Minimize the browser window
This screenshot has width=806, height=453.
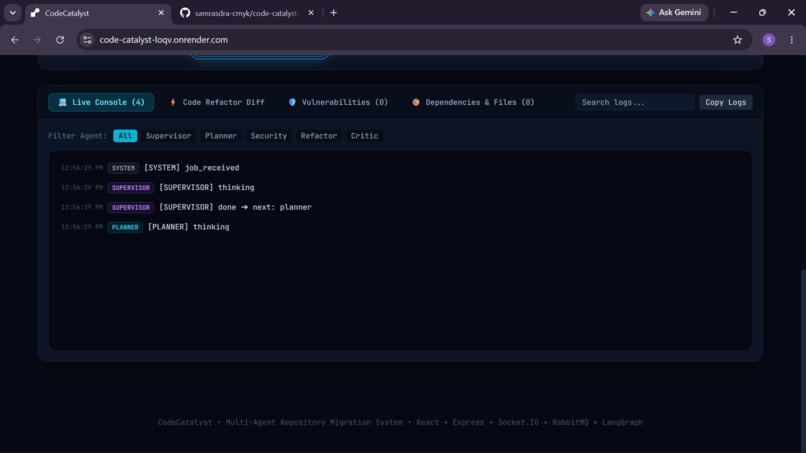tap(734, 12)
